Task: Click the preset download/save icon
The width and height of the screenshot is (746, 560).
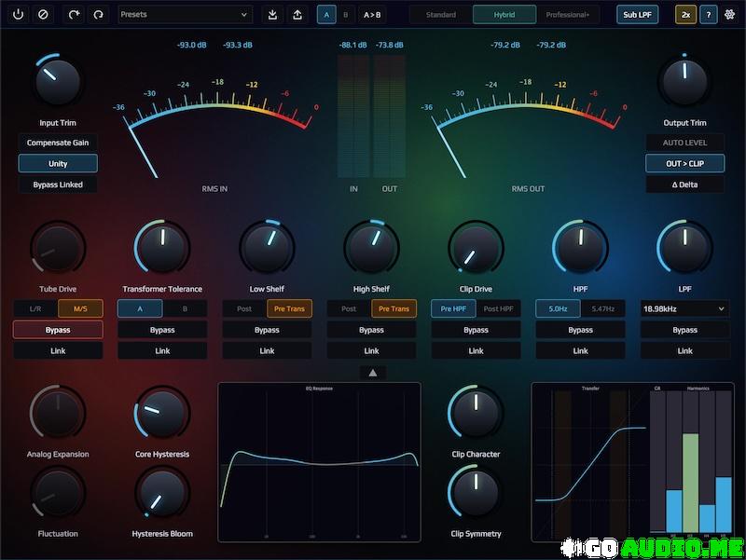Action: click(272, 15)
